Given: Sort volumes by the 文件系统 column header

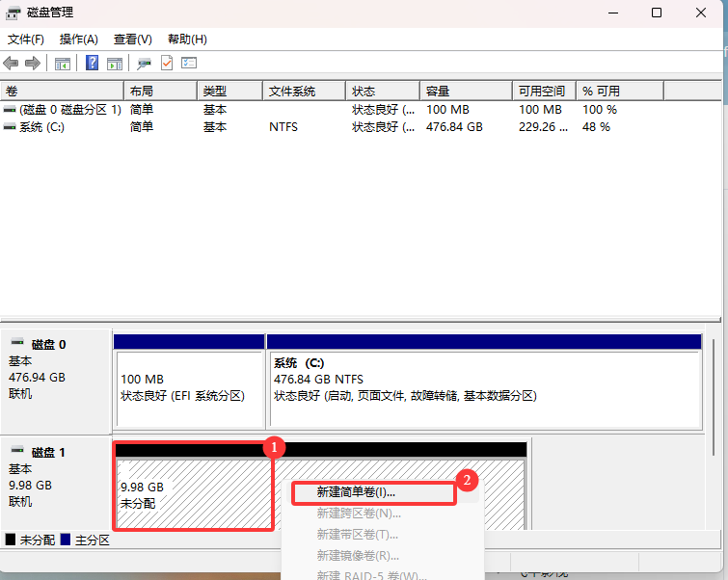Looking at the screenshot, I should pos(292,91).
